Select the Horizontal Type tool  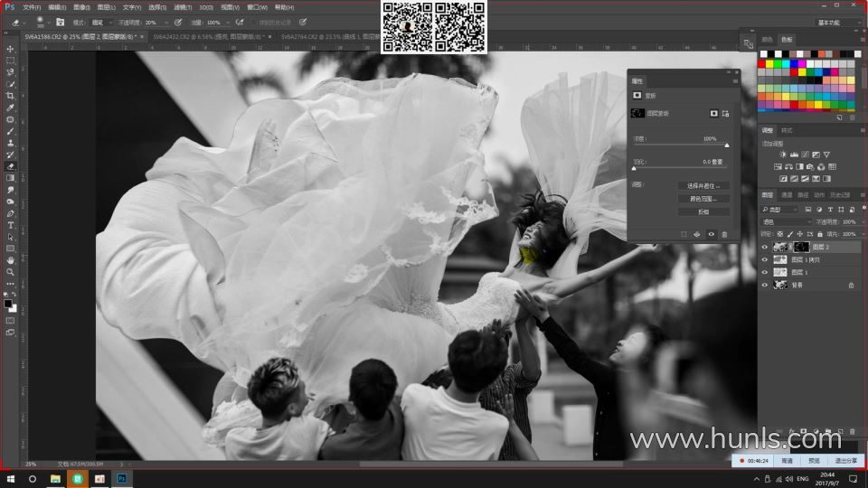11,225
